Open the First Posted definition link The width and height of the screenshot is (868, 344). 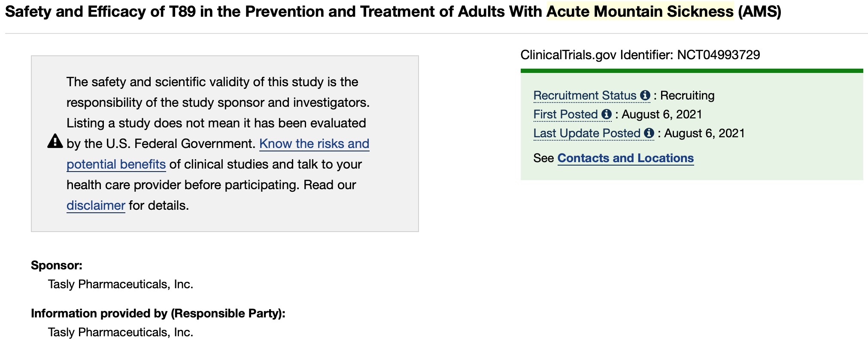[x=565, y=115]
